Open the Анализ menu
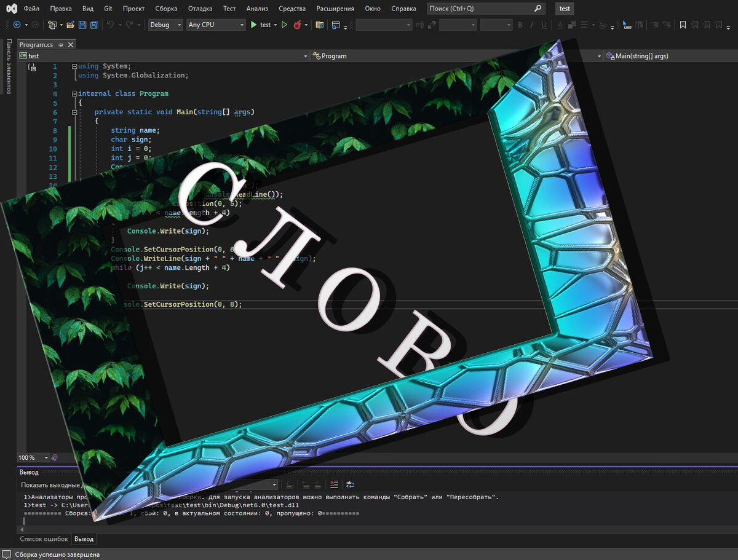The height and width of the screenshot is (560, 738). [257, 9]
